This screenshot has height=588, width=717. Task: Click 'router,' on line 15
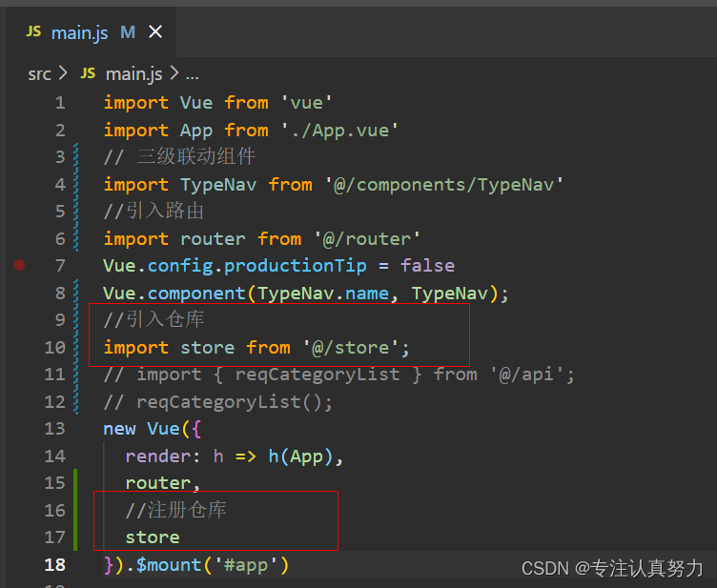point(163,483)
